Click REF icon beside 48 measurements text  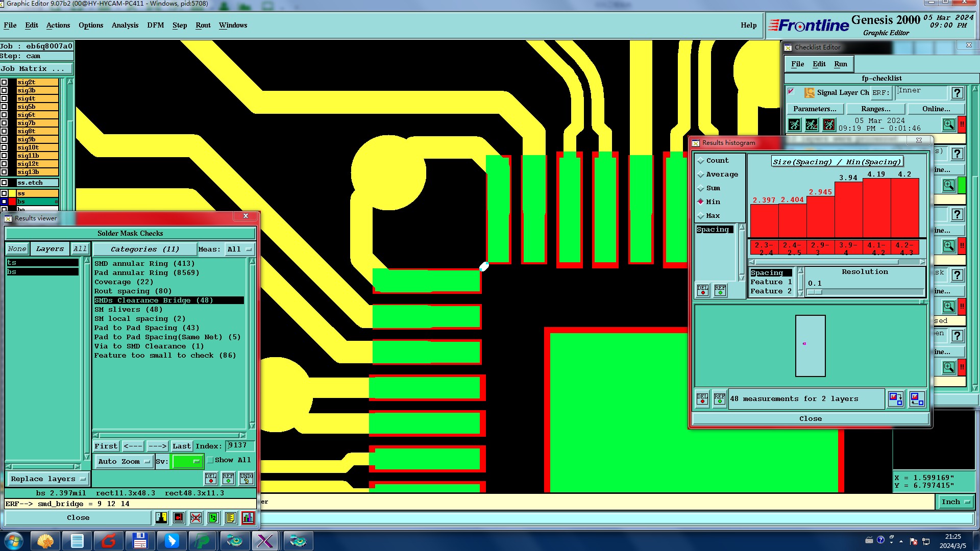(720, 398)
